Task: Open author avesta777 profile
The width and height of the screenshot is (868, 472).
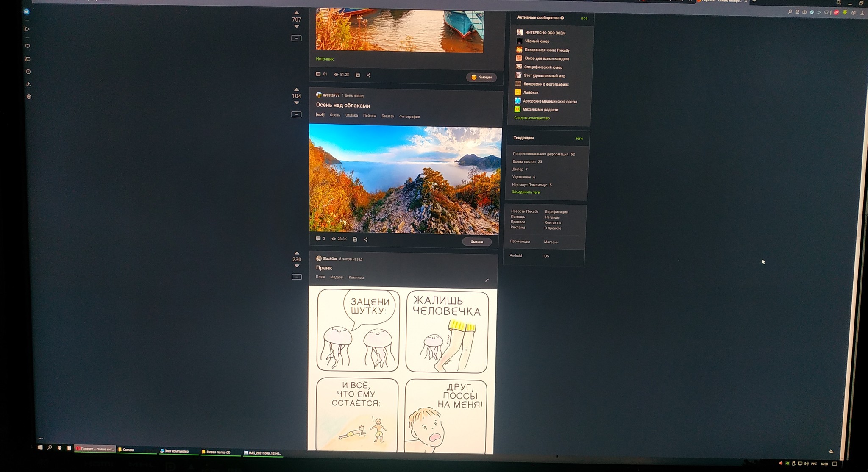Action: pyautogui.click(x=331, y=95)
